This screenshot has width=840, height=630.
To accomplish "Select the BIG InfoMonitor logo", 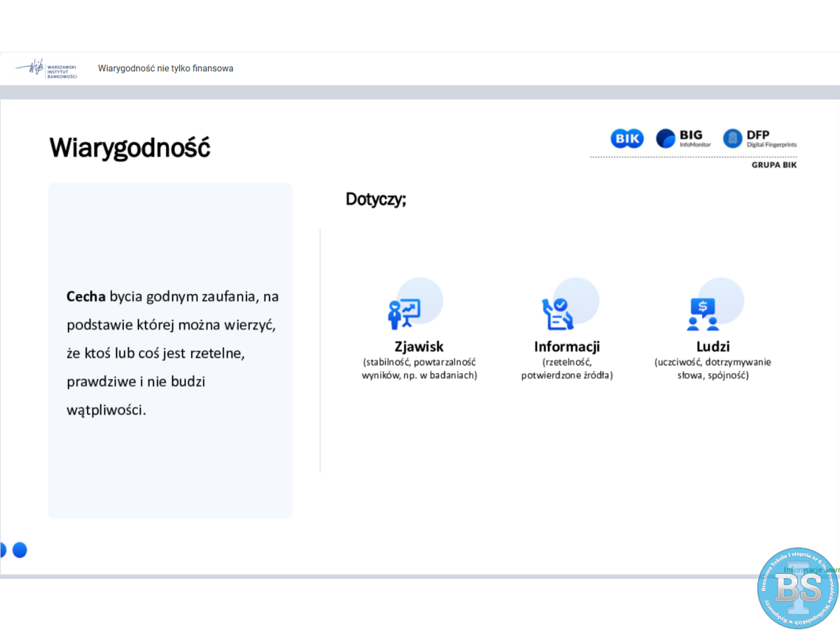I will [x=683, y=139].
